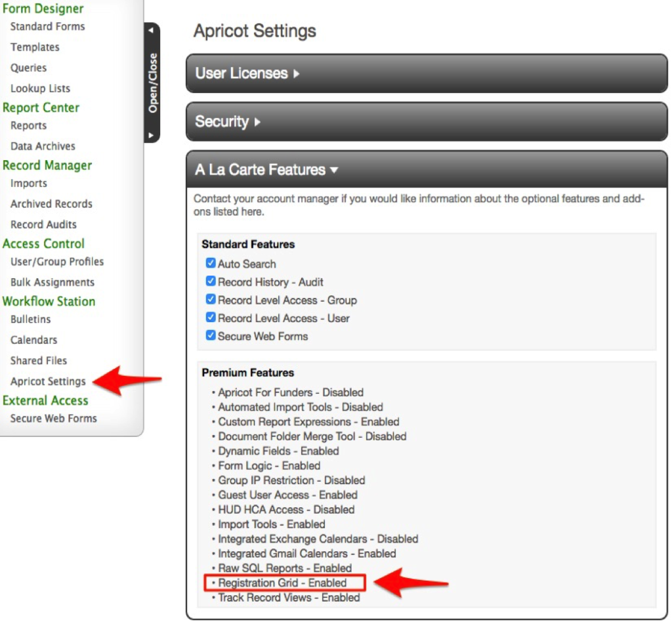Open Secure Web Forms under External Access
672x622 pixels.
[53, 418]
